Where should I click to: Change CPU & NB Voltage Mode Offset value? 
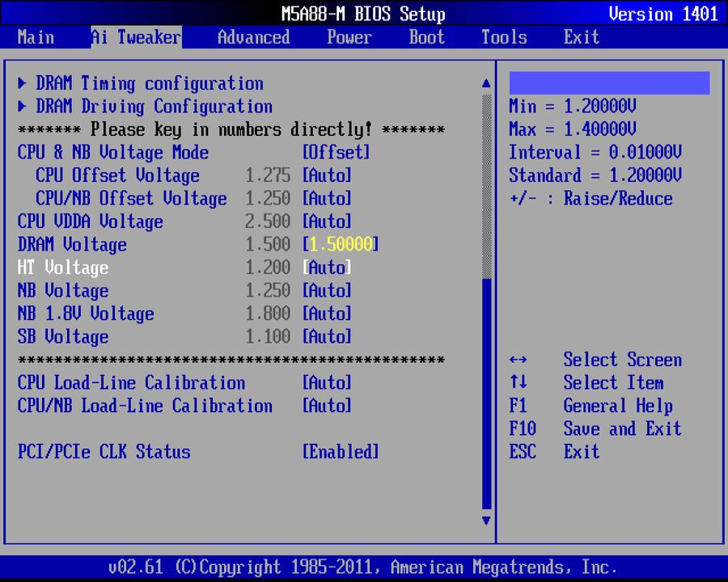pyautogui.click(x=336, y=152)
